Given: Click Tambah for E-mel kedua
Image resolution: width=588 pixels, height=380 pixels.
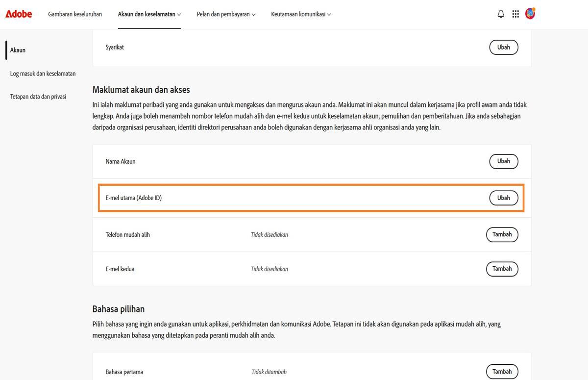Looking at the screenshot, I should click(502, 269).
